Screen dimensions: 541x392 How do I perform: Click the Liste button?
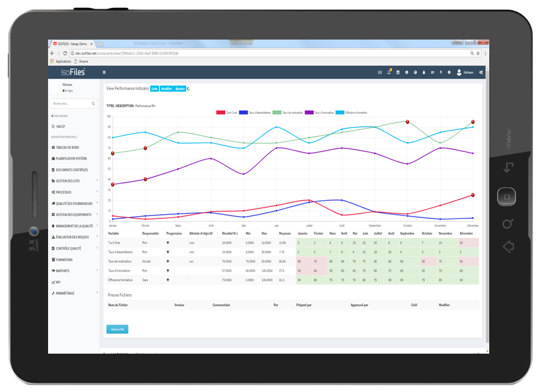click(155, 89)
